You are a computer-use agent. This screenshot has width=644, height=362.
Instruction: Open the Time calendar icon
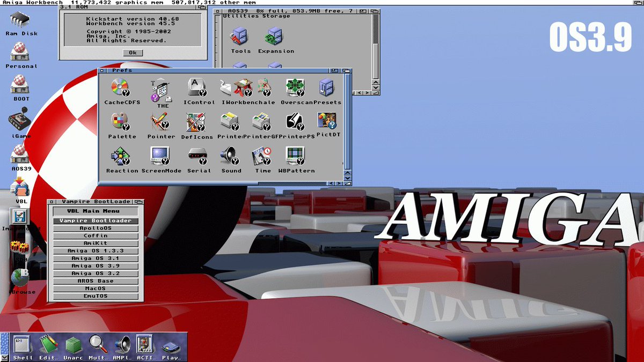point(263,156)
